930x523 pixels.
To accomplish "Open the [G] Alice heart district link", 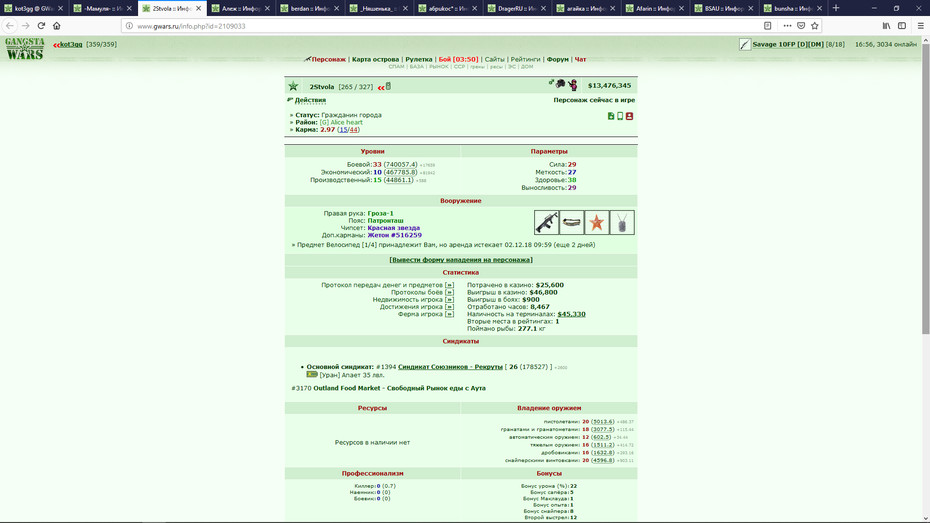I will click(x=341, y=122).
